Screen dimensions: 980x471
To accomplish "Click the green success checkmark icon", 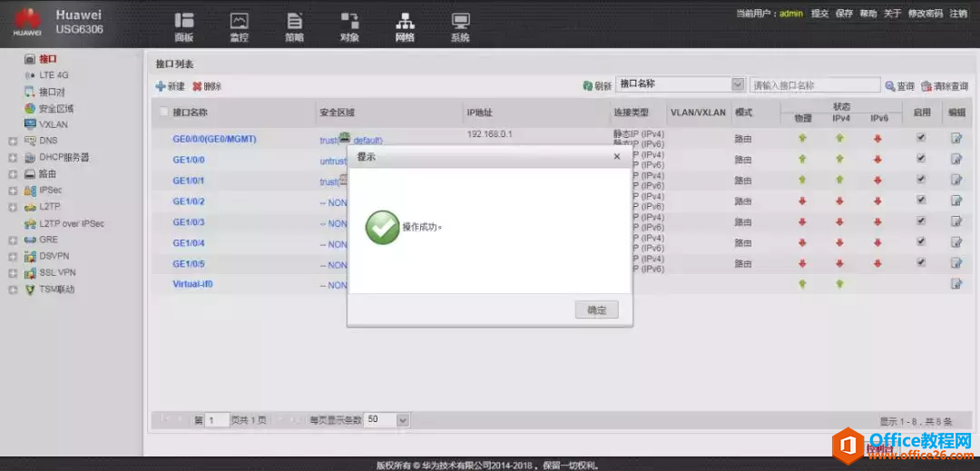I will tap(382, 228).
